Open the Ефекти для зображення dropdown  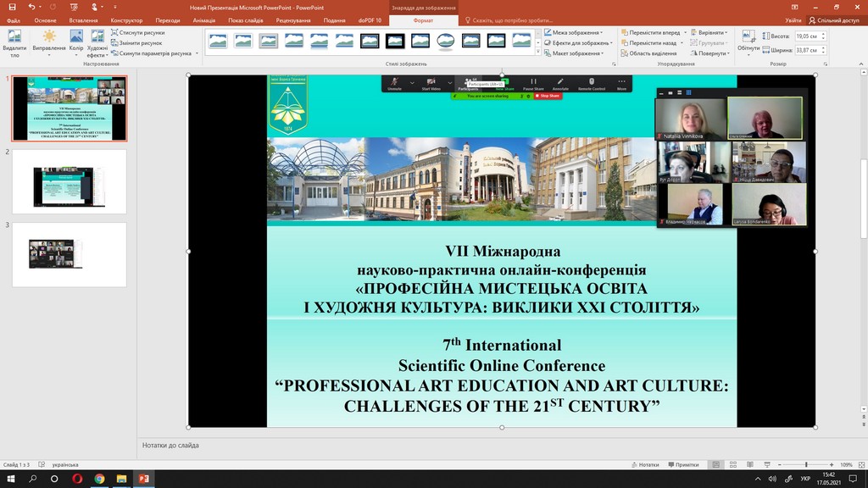tap(580, 42)
